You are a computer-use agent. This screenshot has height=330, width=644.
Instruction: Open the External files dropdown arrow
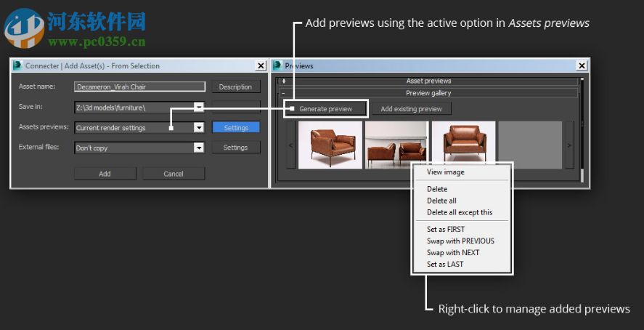click(x=199, y=148)
